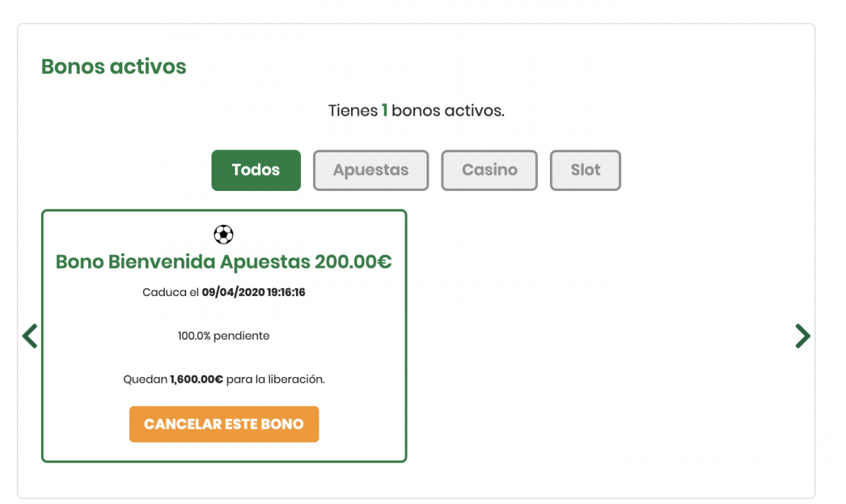The width and height of the screenshot is (846, 504).
Task: Filter bonuses by Slot
Action: click(585, 170)
